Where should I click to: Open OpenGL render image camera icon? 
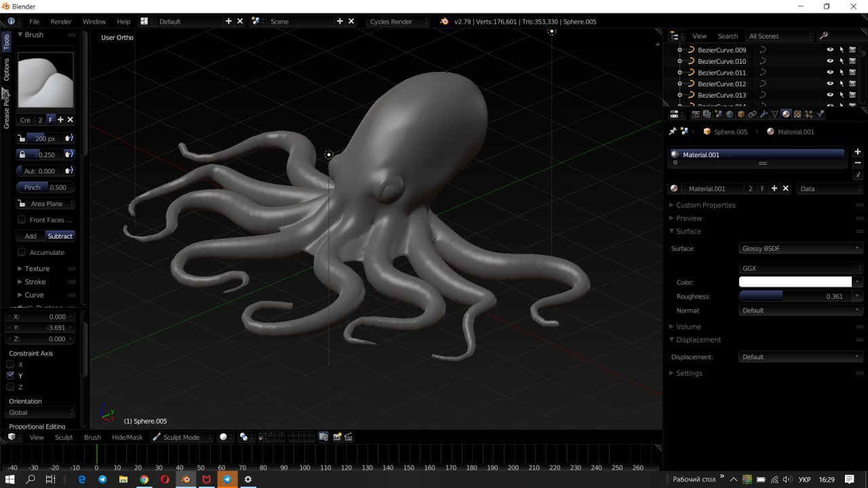[337, 437]
